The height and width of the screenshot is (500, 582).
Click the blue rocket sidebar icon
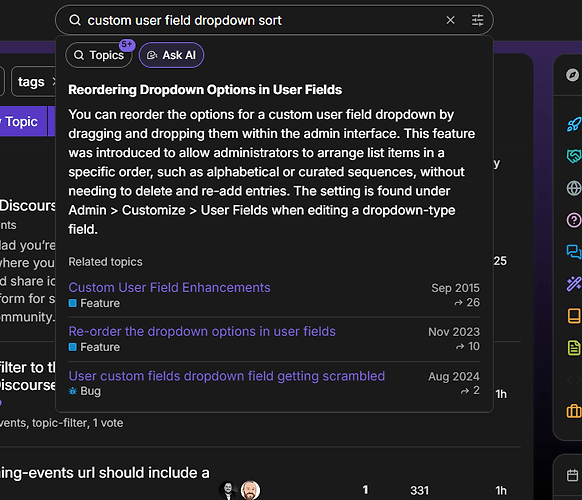point(573,124)
